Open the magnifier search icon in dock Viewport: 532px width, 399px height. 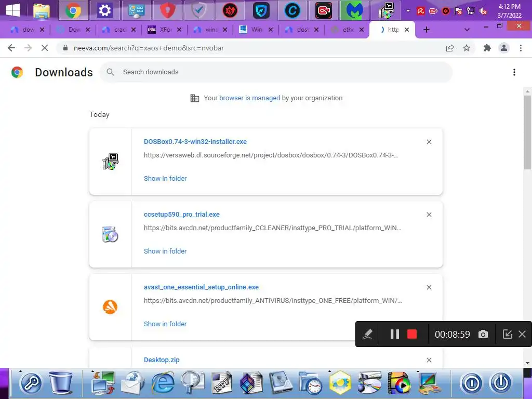192,382
